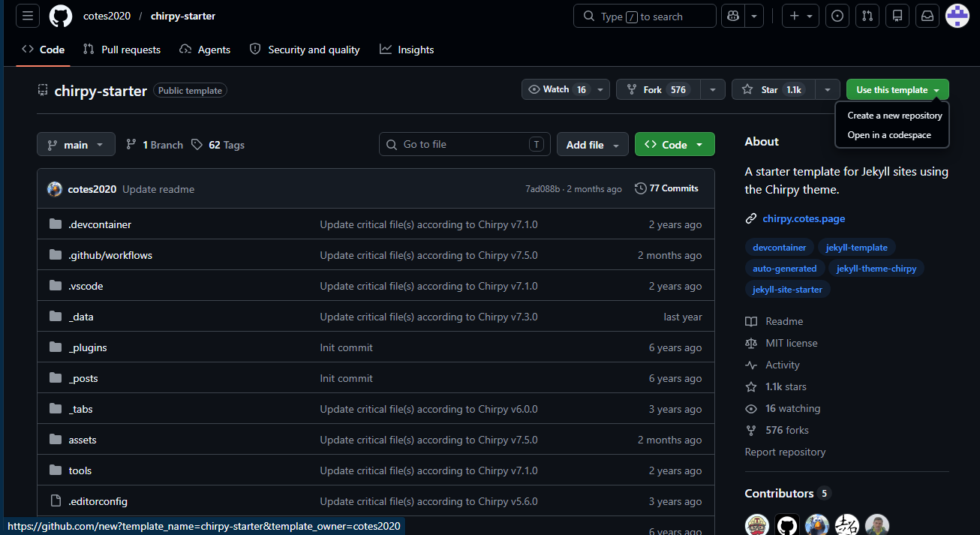Click the .github/workflows folder icon
The width and height of the screenshot is (980, 535).
click(x=56, y=255)
